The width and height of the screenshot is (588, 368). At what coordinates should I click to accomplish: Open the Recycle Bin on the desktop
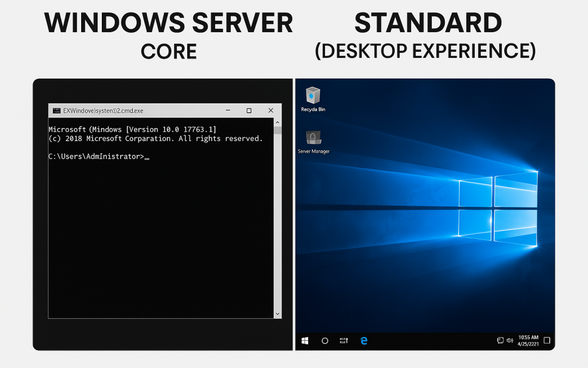(x=313, y=94)
